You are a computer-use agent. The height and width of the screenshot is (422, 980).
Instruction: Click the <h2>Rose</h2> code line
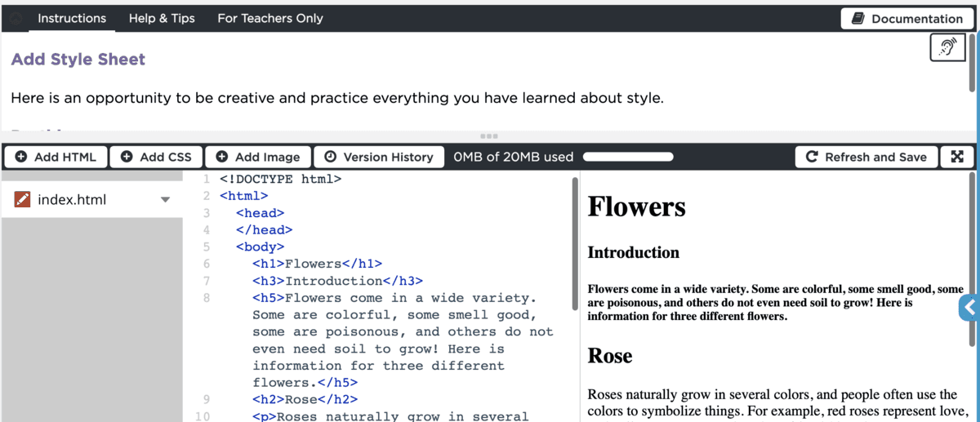point(305,399)
